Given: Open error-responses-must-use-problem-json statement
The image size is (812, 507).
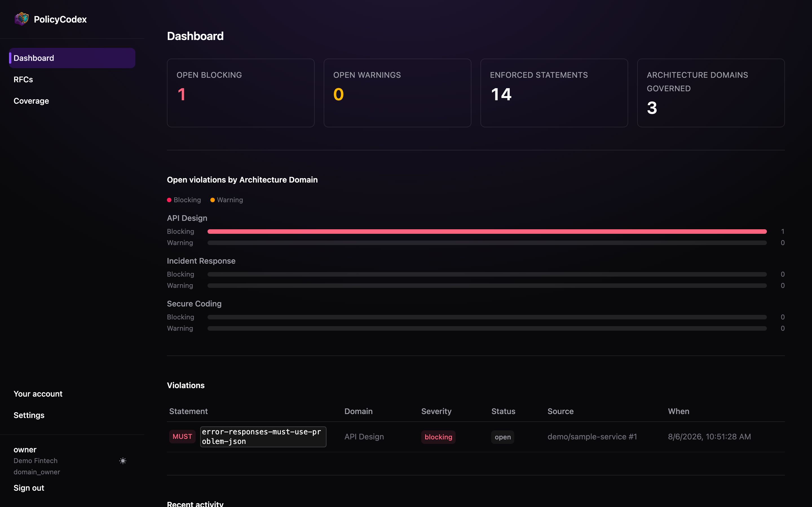Looking at the screenshot, I should pyautogui.click(x=263, y=437).
